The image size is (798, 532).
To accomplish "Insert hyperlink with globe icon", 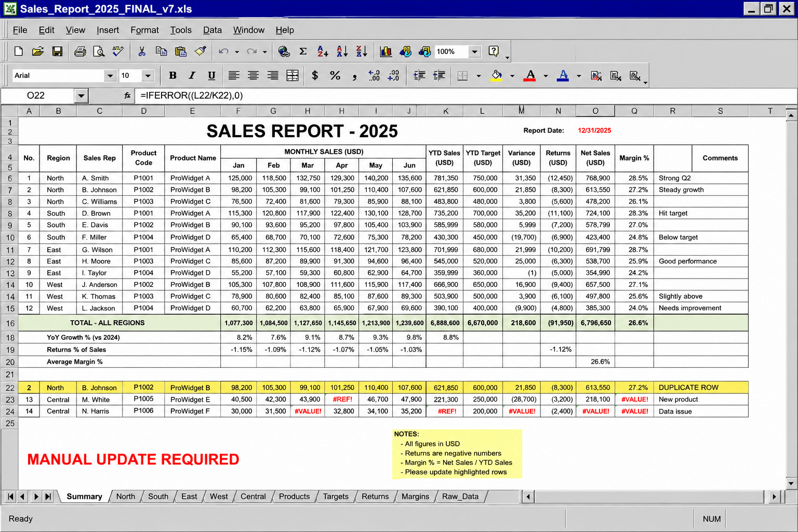I will (284, 51).
